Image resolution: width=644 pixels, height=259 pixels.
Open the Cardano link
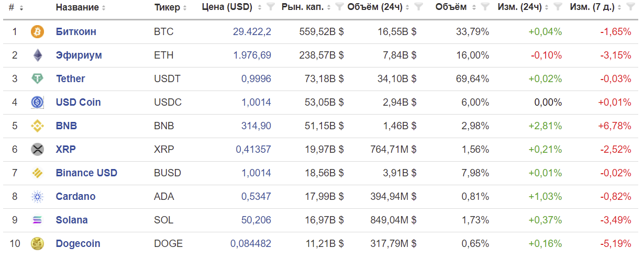click(x=76, y=197)
